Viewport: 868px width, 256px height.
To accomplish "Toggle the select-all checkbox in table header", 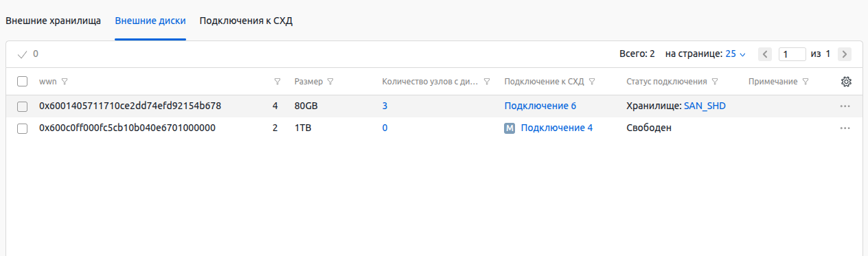I will coord(22,82).
